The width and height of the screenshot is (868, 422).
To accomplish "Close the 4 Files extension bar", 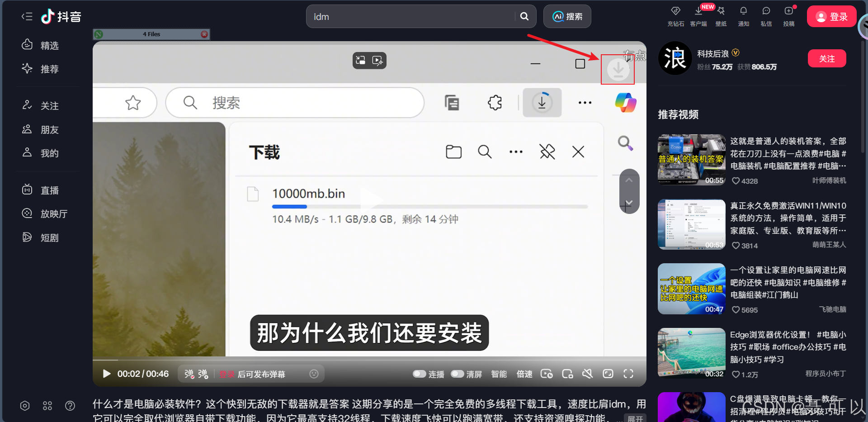I will click(x=204, y=34).
